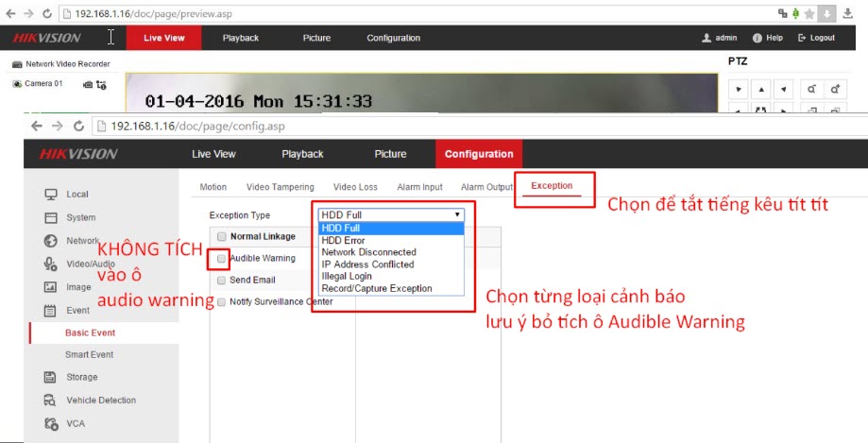Toggle the Audible Warning checkbox
The image size is (868, 443).
(x=221, y=258)
